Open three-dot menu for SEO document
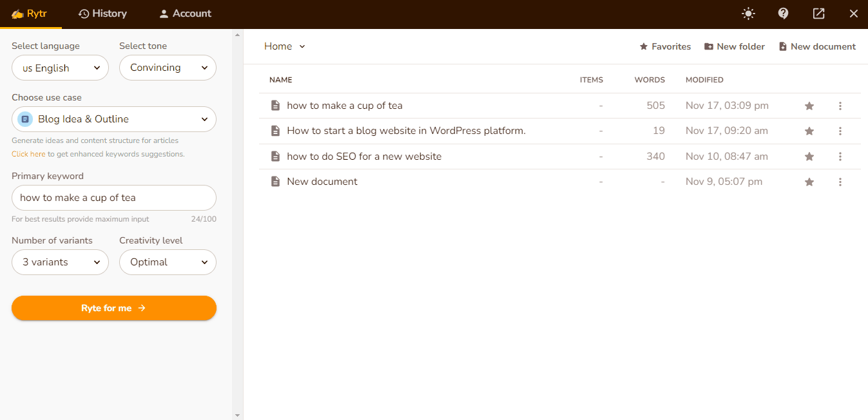This screenshot has width=868, height=420. 840,157
